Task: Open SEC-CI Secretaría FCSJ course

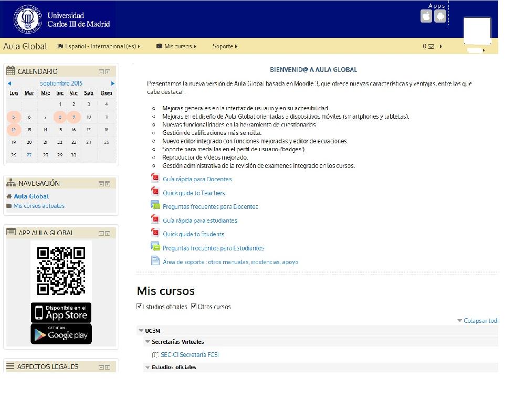Action: pyautogui.click(x=190, y=355)
